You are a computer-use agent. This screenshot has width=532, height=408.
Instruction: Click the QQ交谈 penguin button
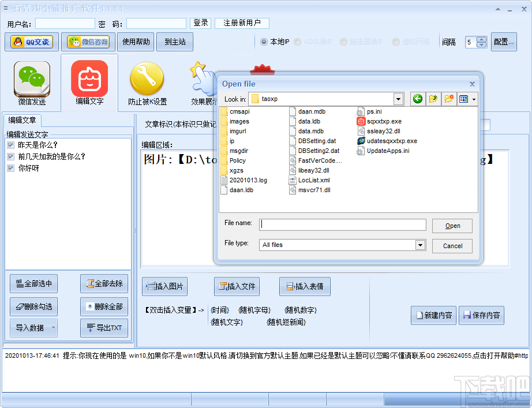[32, 42]
